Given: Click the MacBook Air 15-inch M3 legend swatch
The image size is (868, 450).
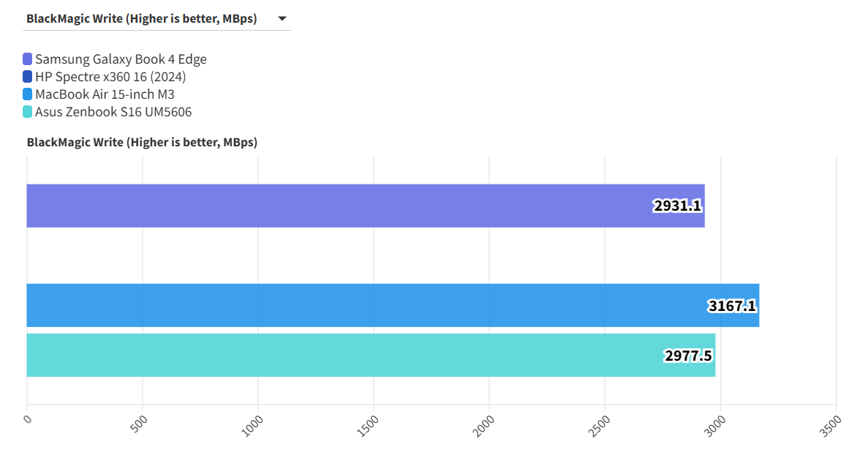Looking at the screenshot, I should [28, 94].
